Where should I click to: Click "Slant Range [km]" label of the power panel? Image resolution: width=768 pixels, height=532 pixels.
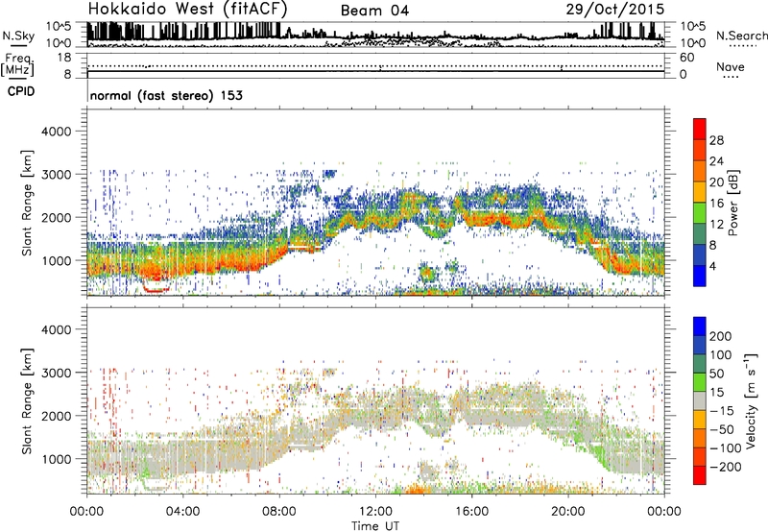(x=27, y=203)
